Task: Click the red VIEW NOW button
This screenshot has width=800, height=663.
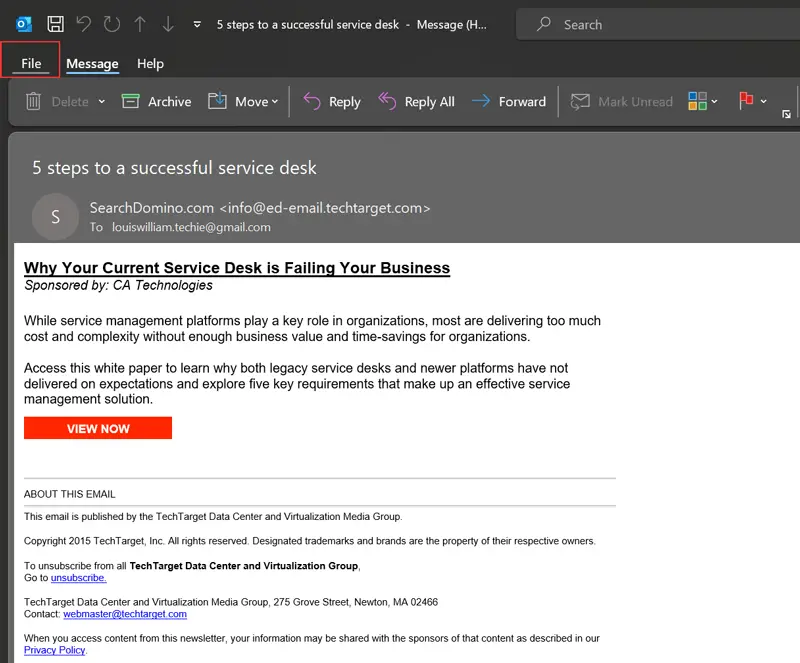Action: [x=98, y=428]
